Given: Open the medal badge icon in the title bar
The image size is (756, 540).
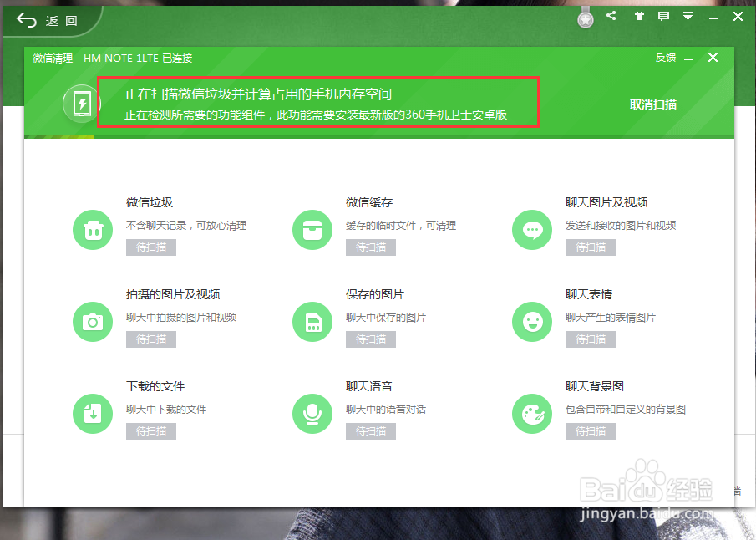Looking at the screenshot, I should click(x=586, y=19).
